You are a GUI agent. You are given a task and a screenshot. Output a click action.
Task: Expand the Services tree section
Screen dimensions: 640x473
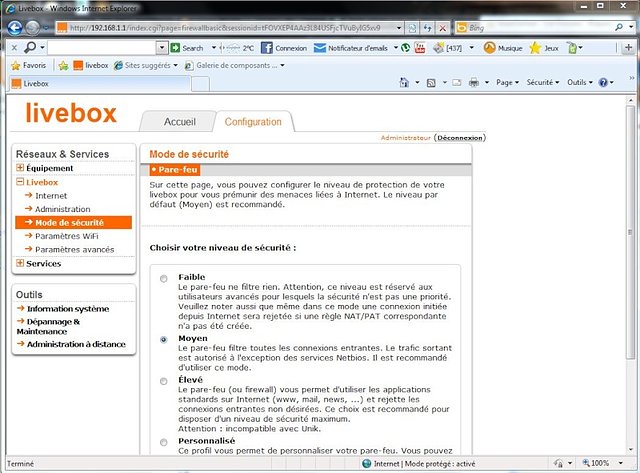(20, 263)
